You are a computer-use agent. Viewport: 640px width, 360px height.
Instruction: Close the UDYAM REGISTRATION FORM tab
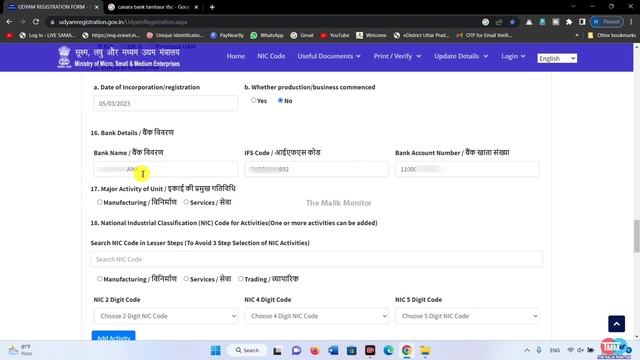[97, 7]
